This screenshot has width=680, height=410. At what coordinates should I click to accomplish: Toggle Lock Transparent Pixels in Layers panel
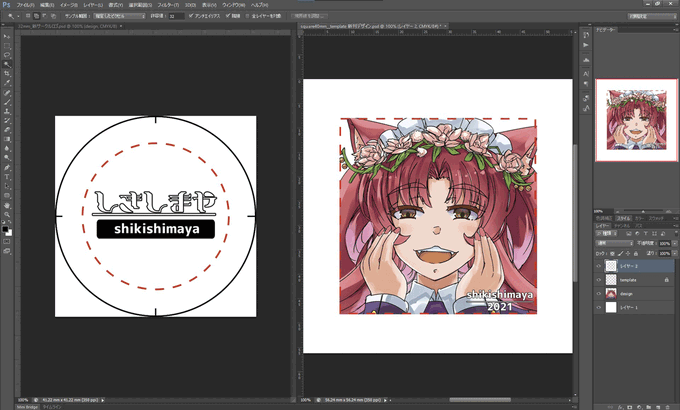pyautogui.click(x=612, y=253)
